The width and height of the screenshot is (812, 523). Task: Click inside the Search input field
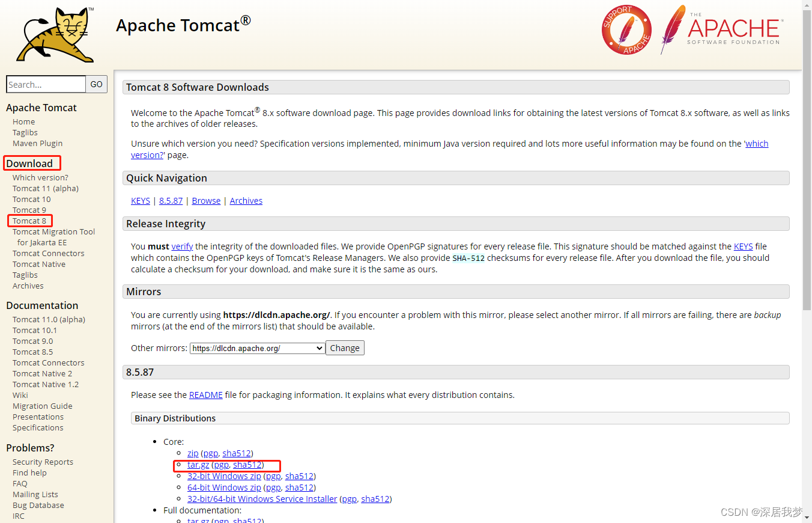[x=46, y=84]
